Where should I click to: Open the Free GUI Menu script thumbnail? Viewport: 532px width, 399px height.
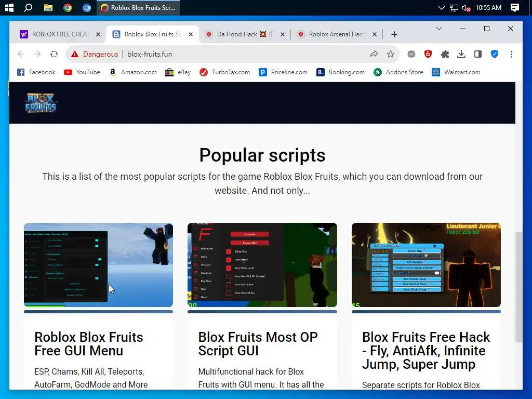98,265
